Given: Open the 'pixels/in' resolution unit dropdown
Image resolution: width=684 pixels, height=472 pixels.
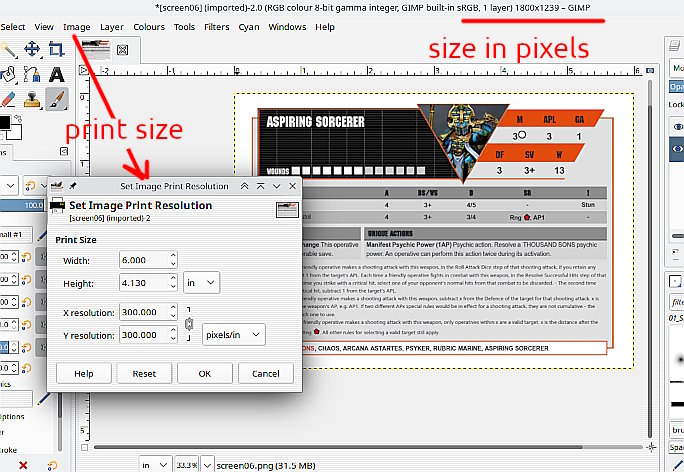Looking at the screenshot, I should (x=233, y=335).
